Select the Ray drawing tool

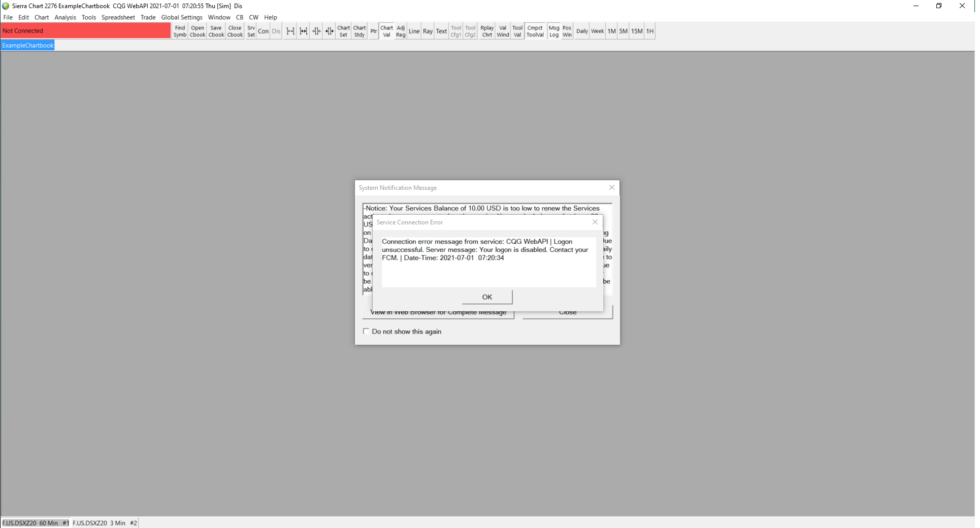pyautogui.click(x=428, y=31)
